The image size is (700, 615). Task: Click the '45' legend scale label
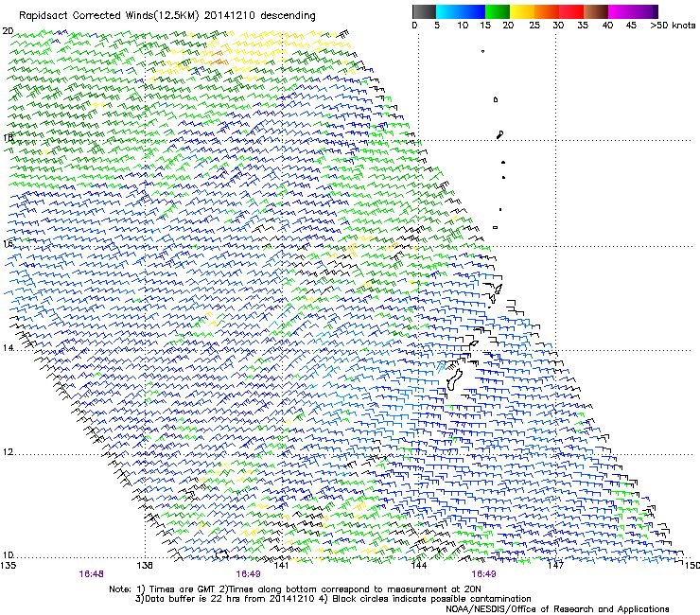tap(631, 26)
